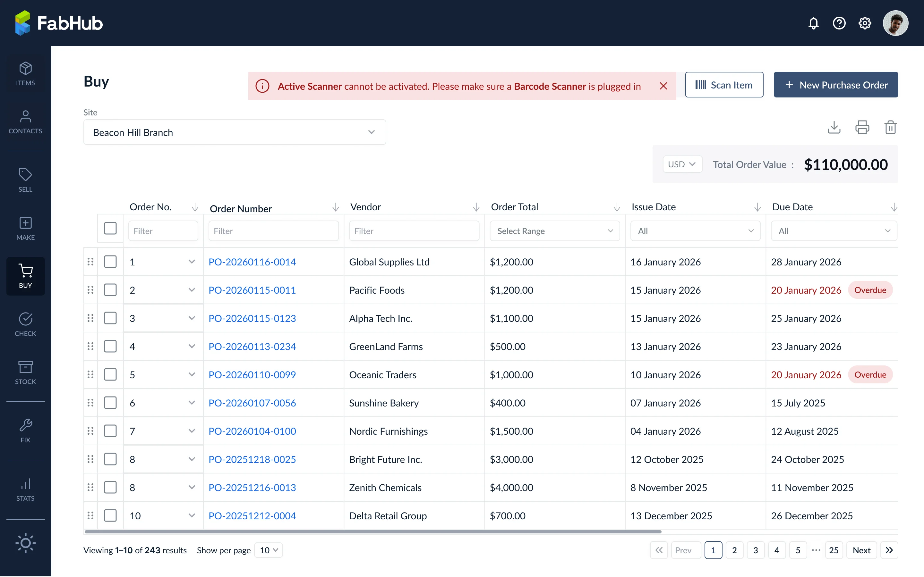Go to the Sell section
Screen dimensions: 924x577
pos(26,180)
